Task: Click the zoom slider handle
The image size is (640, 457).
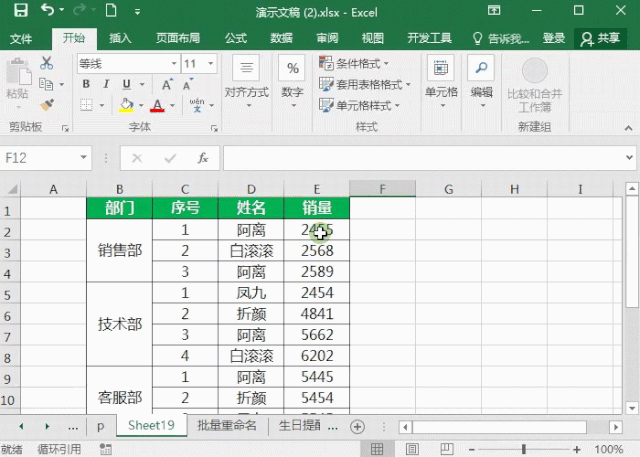Action: tap(524, 450)
